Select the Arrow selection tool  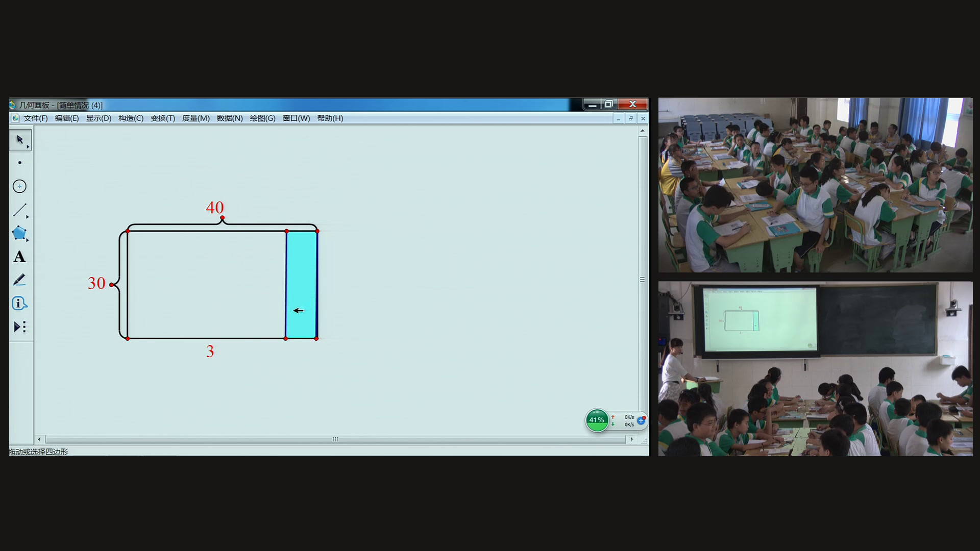pos(19,139)
